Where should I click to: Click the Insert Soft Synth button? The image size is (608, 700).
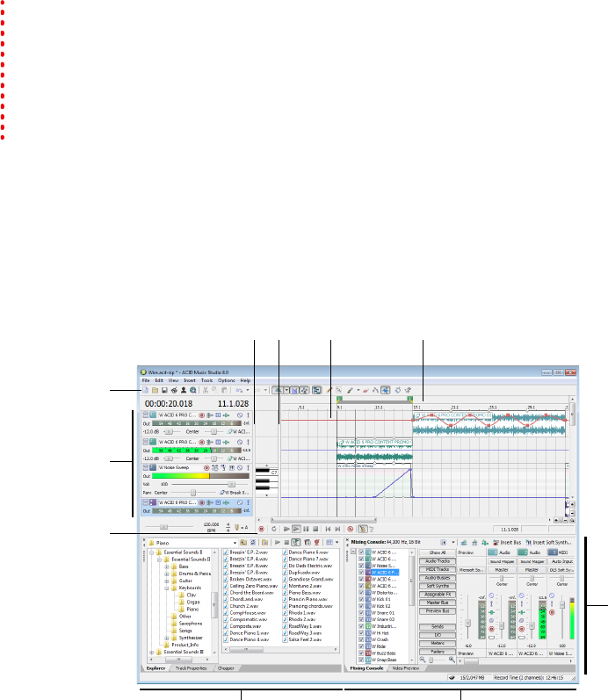point(548,543)
